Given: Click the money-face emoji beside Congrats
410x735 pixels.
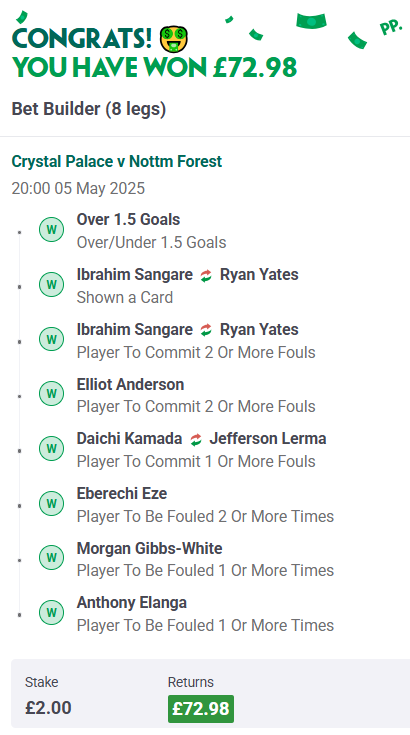Looking at the screenshot, I should pyautogui.click(x=174, y=39).
